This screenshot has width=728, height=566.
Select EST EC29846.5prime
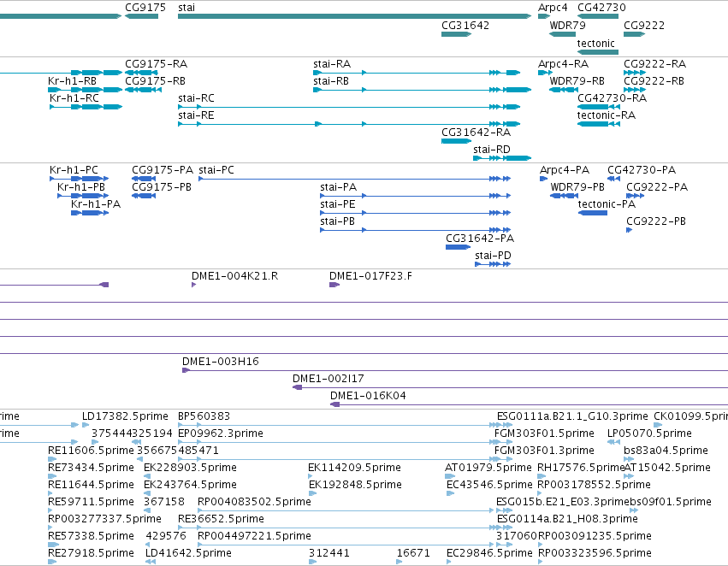(x=448, y=562)
